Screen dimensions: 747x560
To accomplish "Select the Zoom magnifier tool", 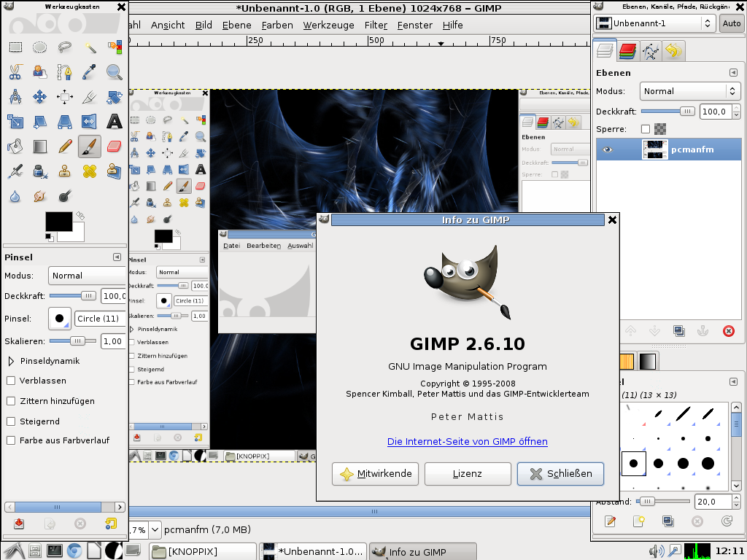I will click(113, 73).
